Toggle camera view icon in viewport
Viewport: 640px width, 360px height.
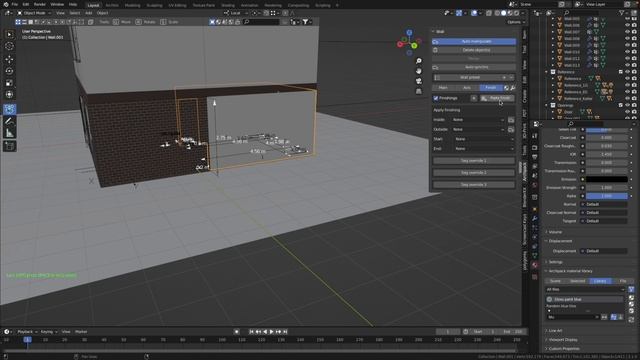[x=419, y=81]
